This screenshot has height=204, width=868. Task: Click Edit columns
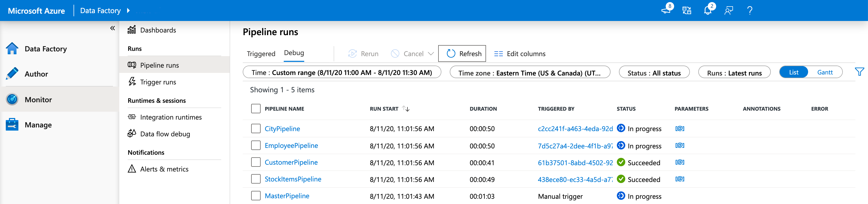point(520,53)
